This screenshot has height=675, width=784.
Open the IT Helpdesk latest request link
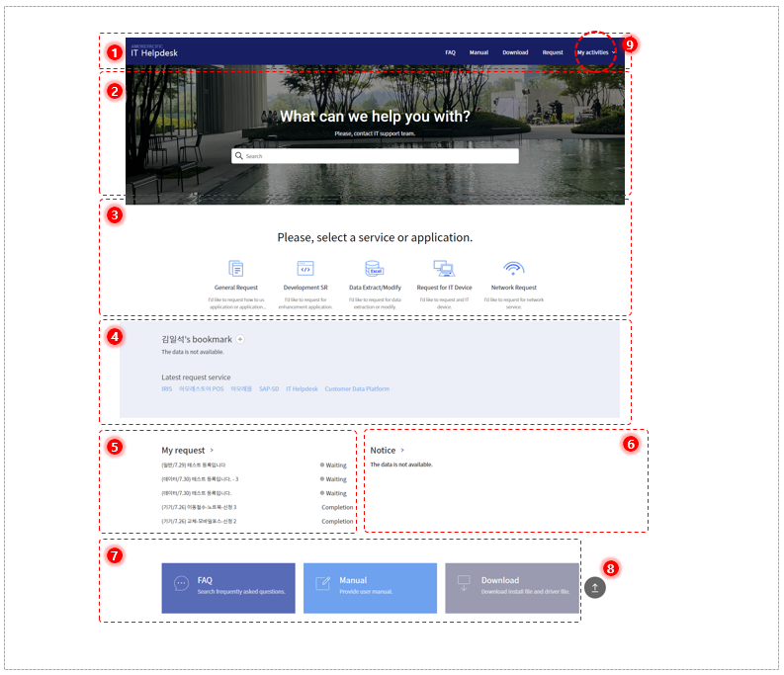[302, 389]
